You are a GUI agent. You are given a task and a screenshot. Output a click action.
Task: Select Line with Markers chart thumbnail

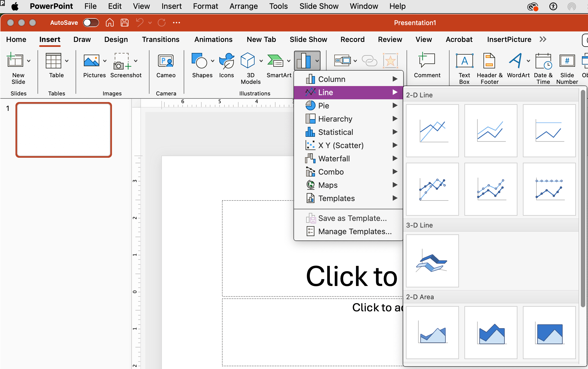pos(432,189)
